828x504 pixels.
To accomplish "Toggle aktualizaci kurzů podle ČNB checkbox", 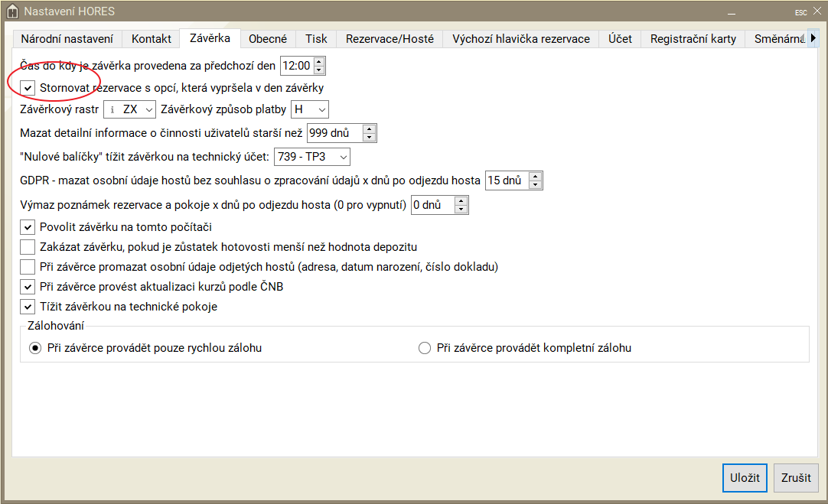I will point(28,287).
